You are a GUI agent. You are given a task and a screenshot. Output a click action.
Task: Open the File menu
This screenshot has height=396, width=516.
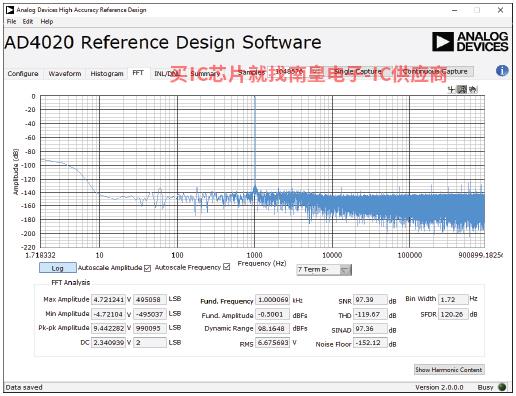[x=11, y=21]
